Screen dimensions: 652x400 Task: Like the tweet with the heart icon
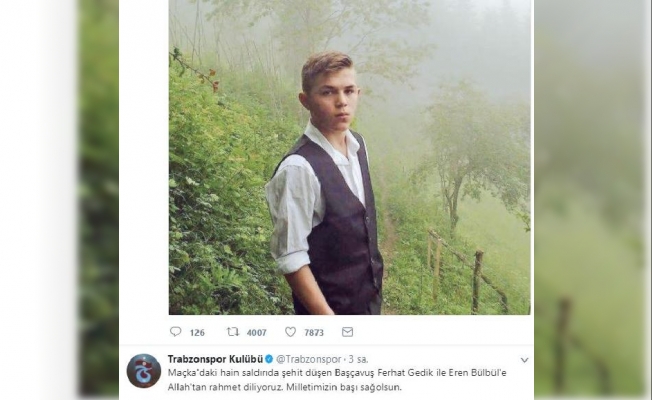tap(290, 331)
